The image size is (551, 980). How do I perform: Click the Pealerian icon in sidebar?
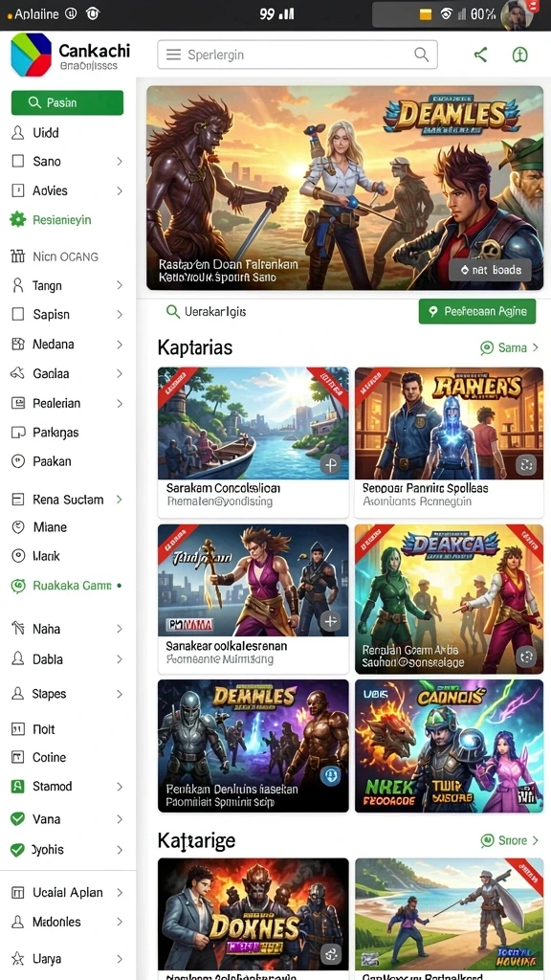pyautogui.click(x=18, y=403)
